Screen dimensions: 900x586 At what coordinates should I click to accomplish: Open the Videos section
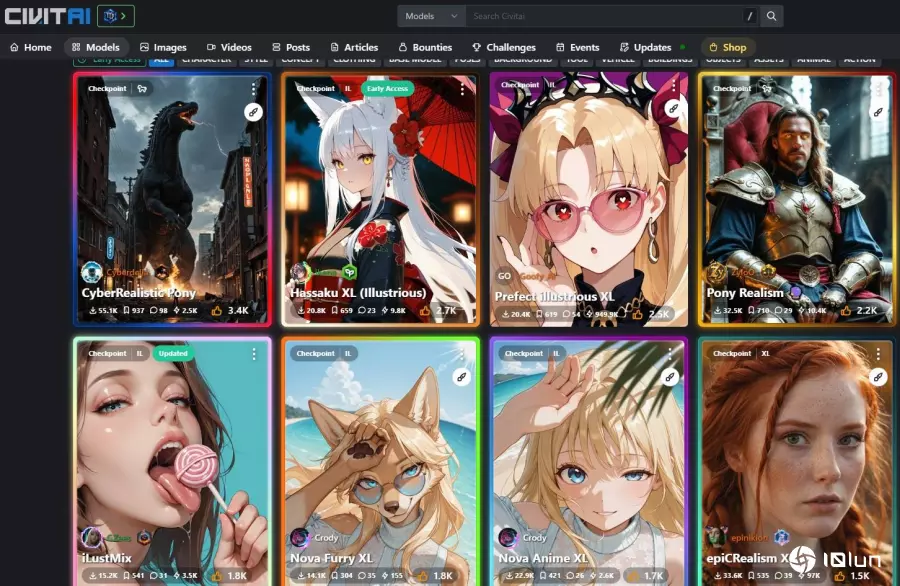229,47
